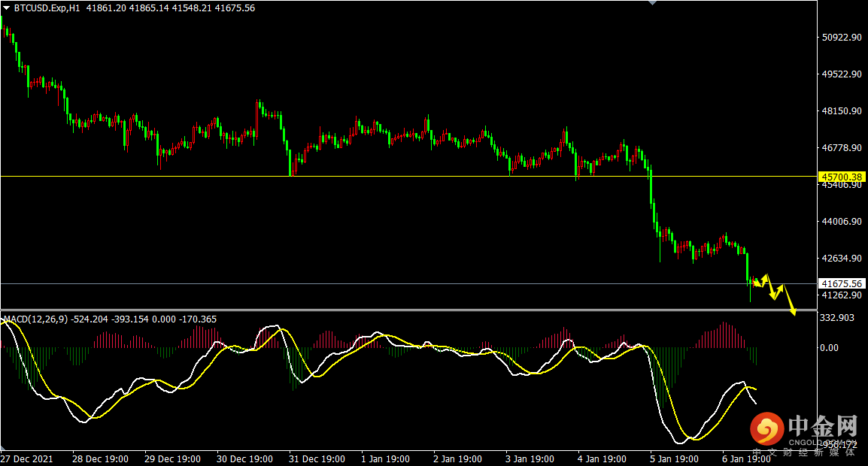Click the 31 Dec 19:00 time label
The image size is (868, 466).
[317, 458]
